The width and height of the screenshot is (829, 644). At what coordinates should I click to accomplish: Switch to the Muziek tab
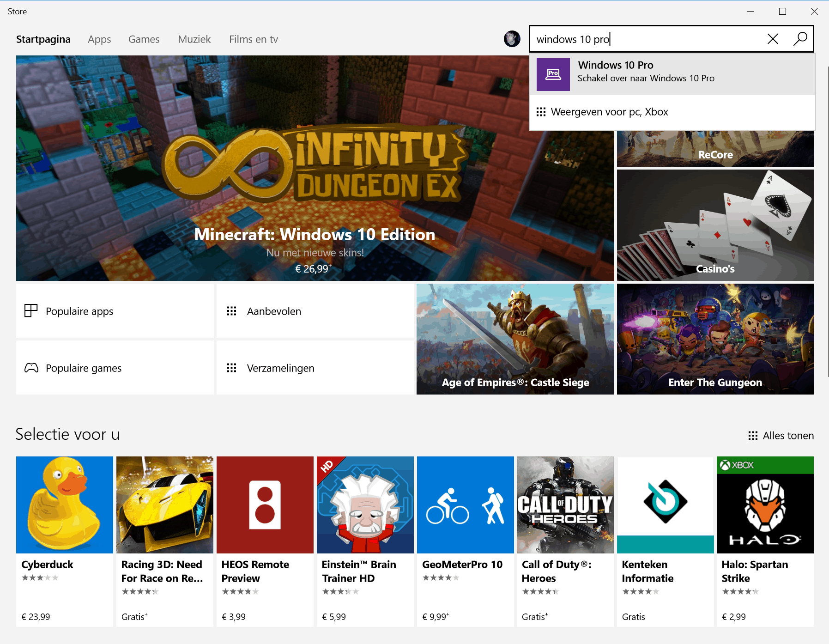(194, 39)
